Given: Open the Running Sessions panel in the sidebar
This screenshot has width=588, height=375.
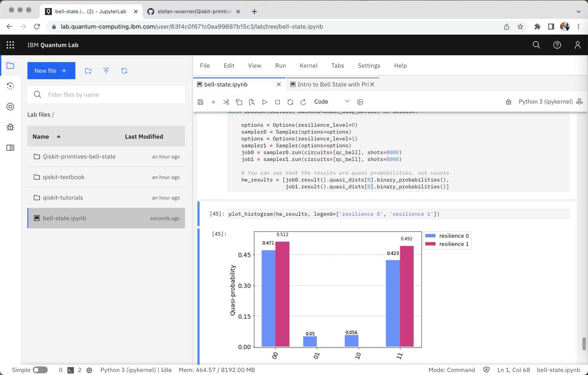Looking at the screenshot, I should [10, 86].
